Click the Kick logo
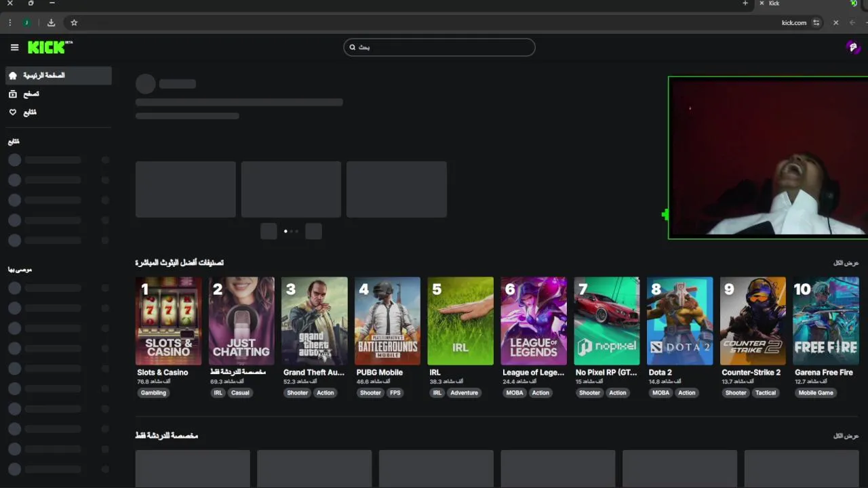 50,47
